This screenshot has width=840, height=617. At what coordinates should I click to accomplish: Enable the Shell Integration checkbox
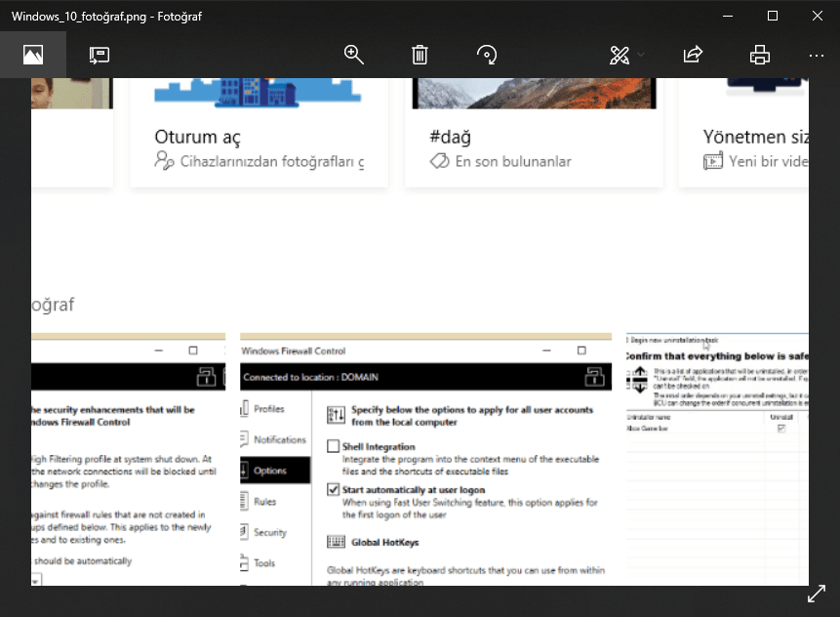pos(334,446)
